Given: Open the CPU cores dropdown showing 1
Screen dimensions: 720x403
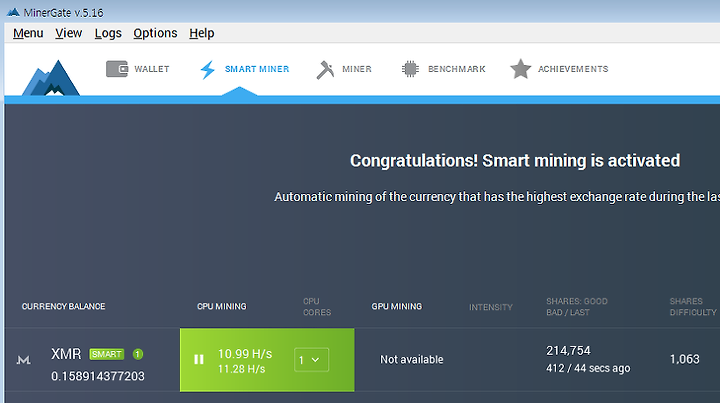Looking at the screenshot, I should [x=311, y=360].
